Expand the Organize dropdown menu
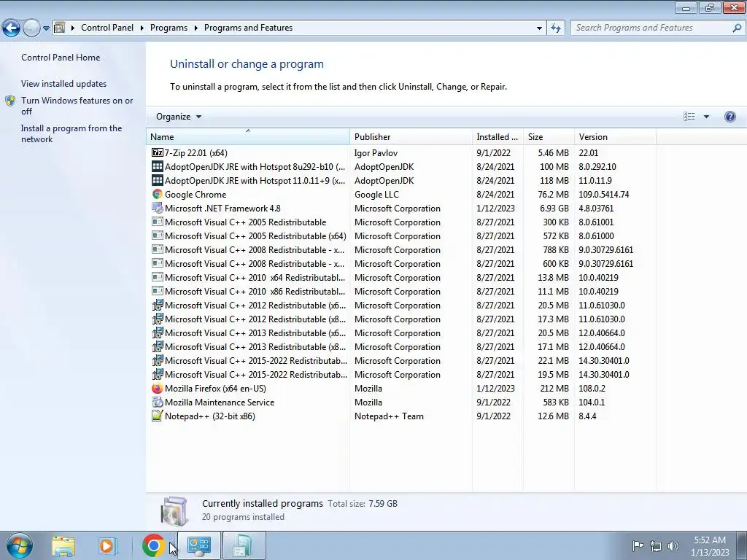Viewport: 747px width, 560px height. point(179,117)
